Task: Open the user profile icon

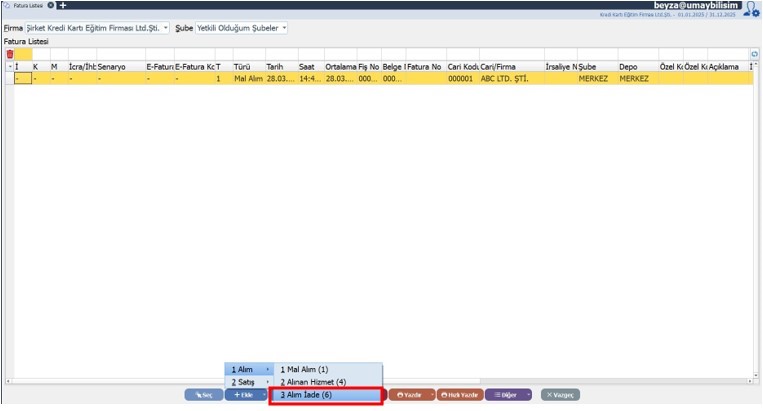Action: coord(752,9)
